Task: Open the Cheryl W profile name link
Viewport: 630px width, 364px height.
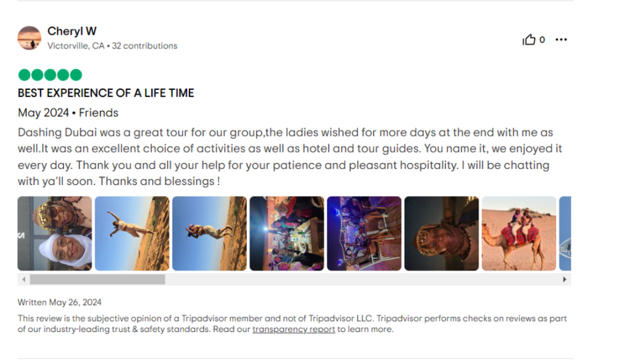Action: click(72, 31)
